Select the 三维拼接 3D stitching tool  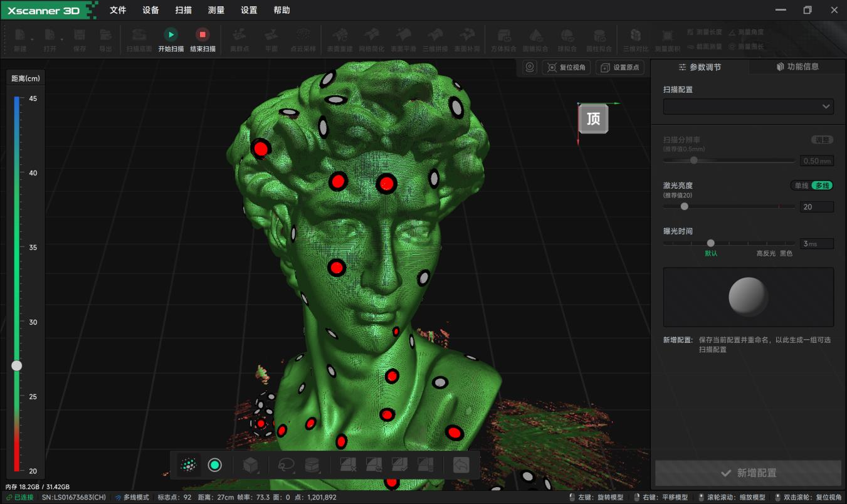tap(435, 39)
